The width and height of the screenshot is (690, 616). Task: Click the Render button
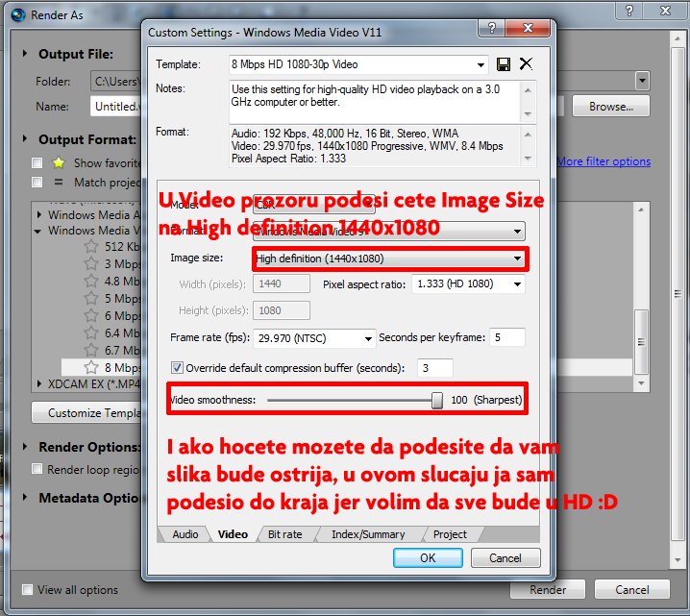(548, 589)
